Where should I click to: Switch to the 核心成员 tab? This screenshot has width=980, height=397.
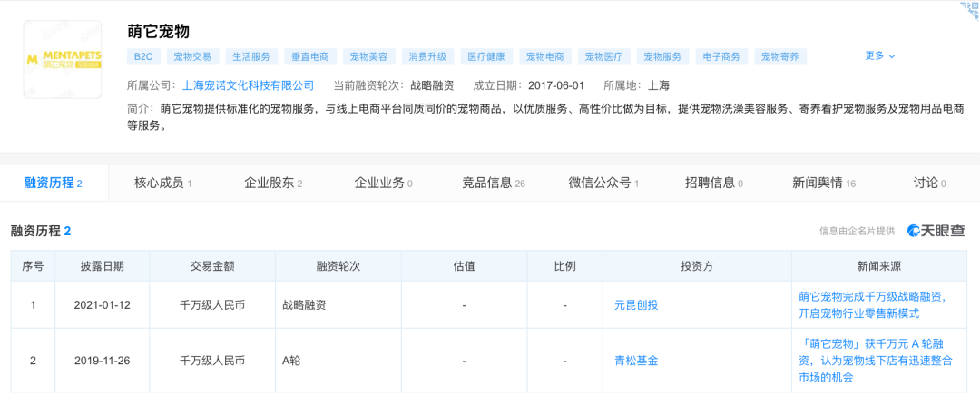tap(162, 184)
